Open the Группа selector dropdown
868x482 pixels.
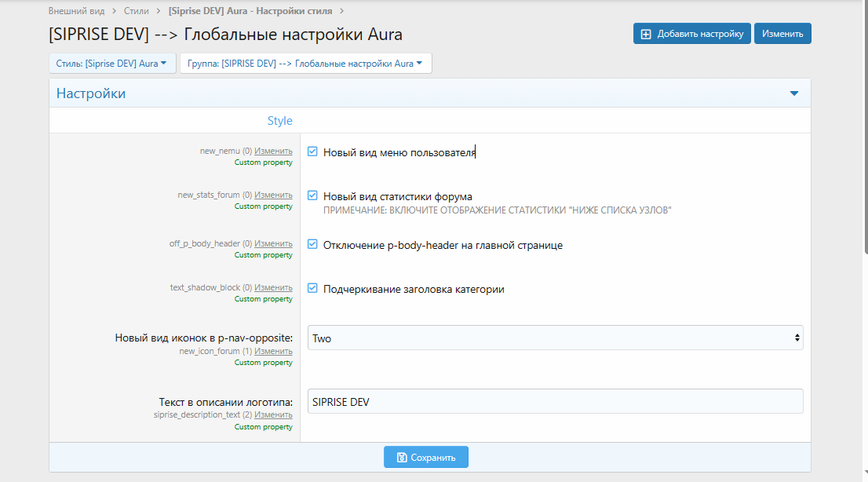tap(305, 64)
